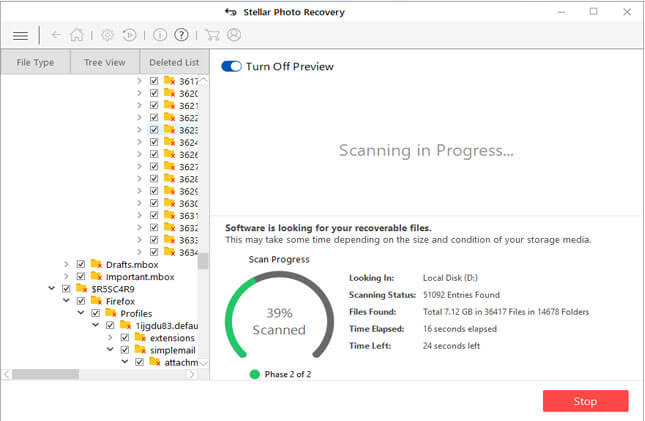The height and width of the screenshot is (421, 645).
Task: Uncheck the Drafts.mbox folder checkbox
Action: tap(81, 263)
